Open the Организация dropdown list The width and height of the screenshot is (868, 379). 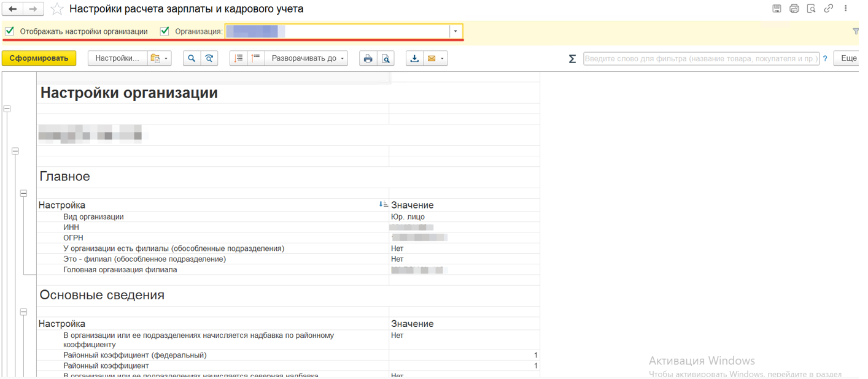[455, 31]
